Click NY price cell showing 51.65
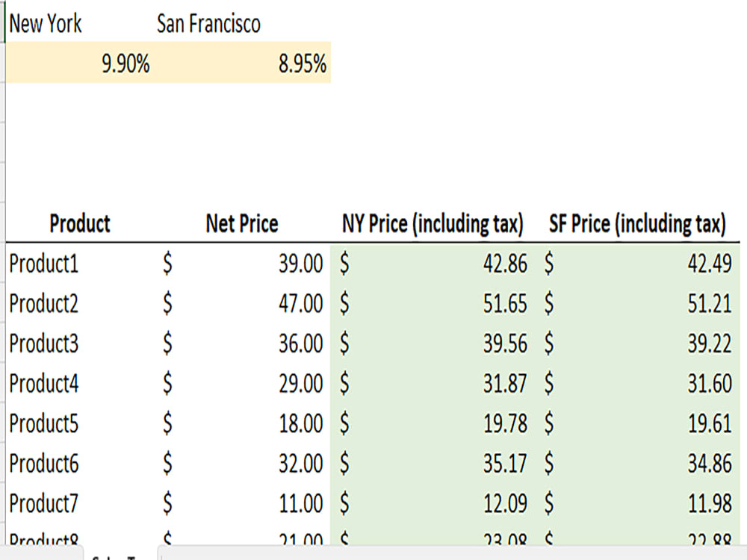Image resolution: width=747 pixels, height=560 pixels. pos(504,304)
